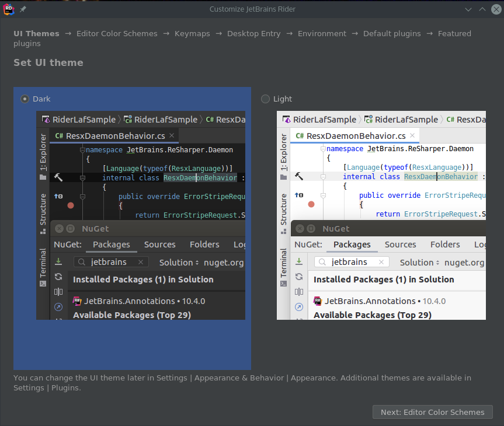Viewport: 504px width, 426px height.
Task: Click the Terminal tool window label in Dark preview
Action: click(x=43, y=267)
